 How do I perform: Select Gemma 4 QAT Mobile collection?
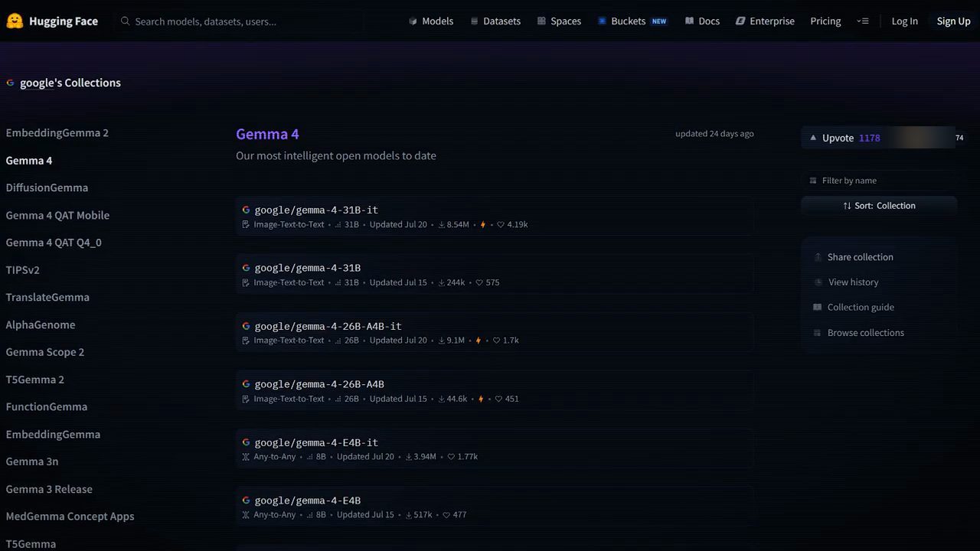[x=57, y=215]
